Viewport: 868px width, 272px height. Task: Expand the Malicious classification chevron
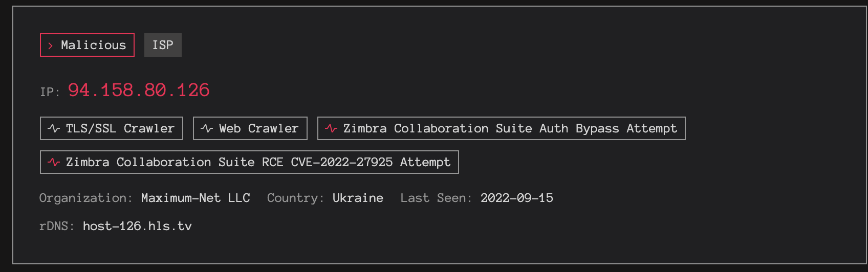pyautogui.click(x=50, y=46)
